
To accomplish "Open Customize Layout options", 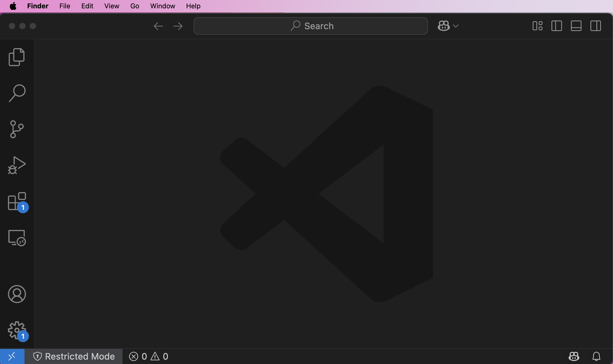I will [x=537, y=26].
